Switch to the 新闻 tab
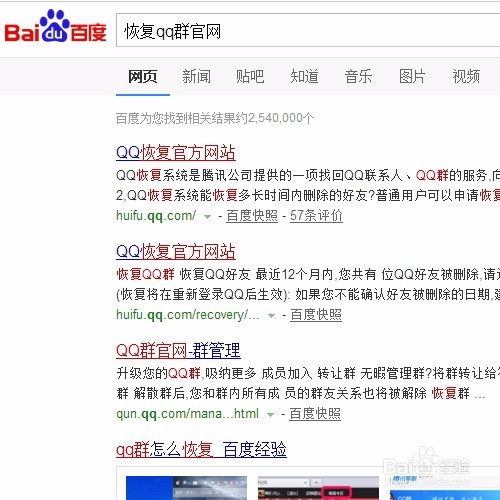Screen dimensions: 500x500 (x=196, y=77)
